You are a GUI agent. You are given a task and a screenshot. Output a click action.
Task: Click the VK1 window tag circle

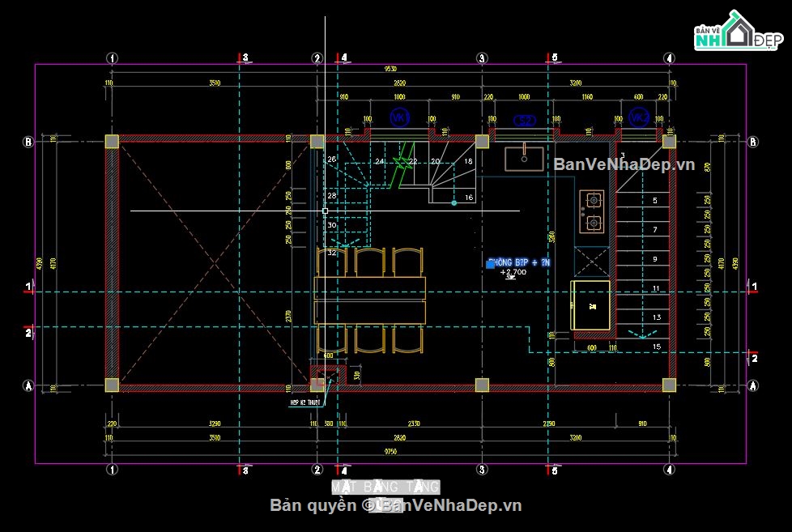(x=399, y=117)
